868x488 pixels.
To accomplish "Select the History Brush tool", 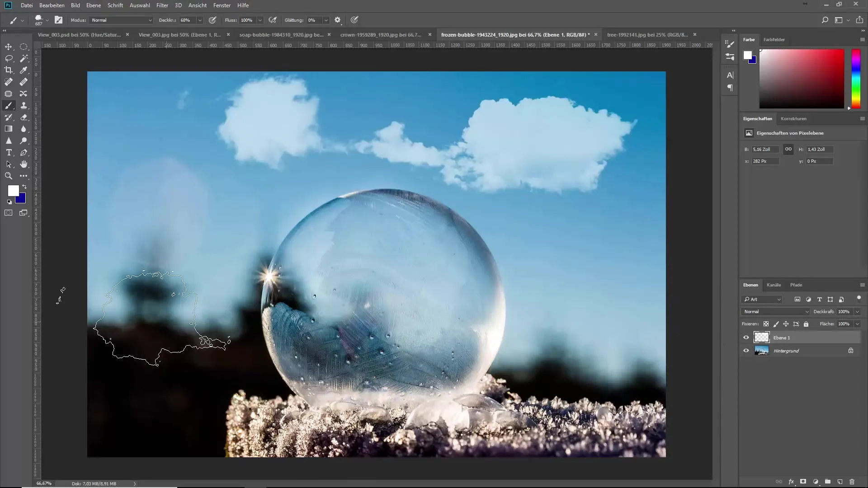I will tap(9, 117).
